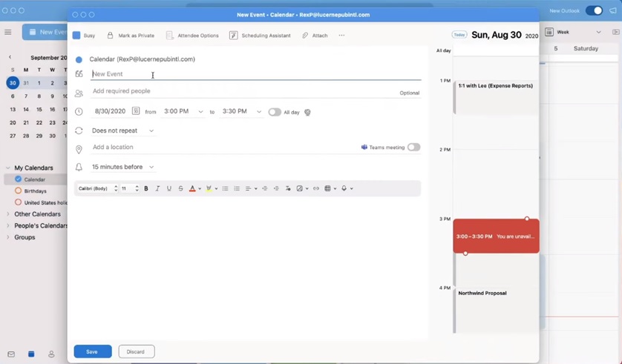Expand People's Calendars

pos(8,226)
